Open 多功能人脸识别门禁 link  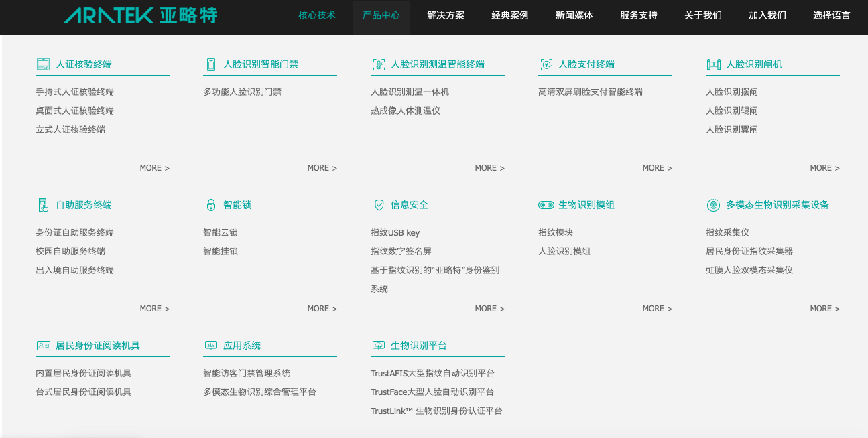click(x=243, y=92)
